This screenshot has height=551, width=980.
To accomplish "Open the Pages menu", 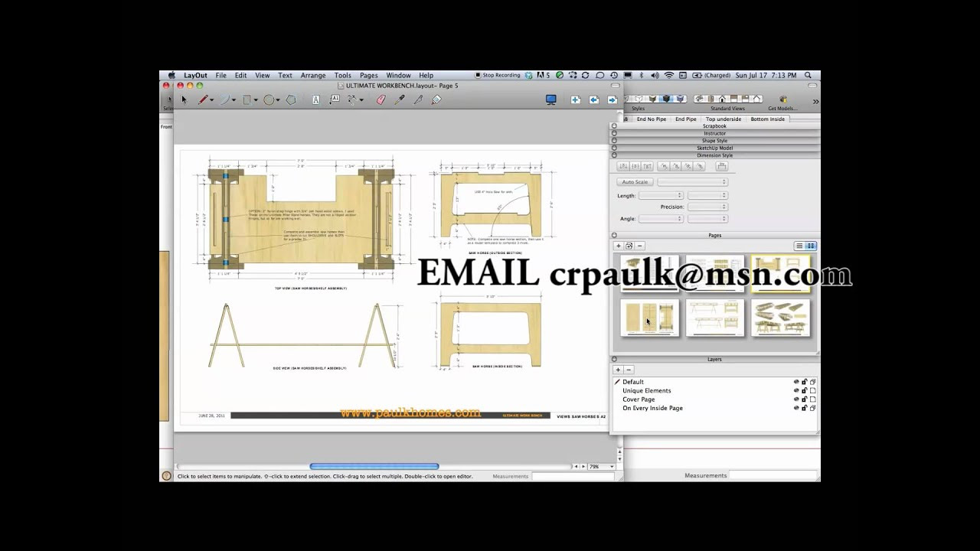I will click(x=369, y=75).
